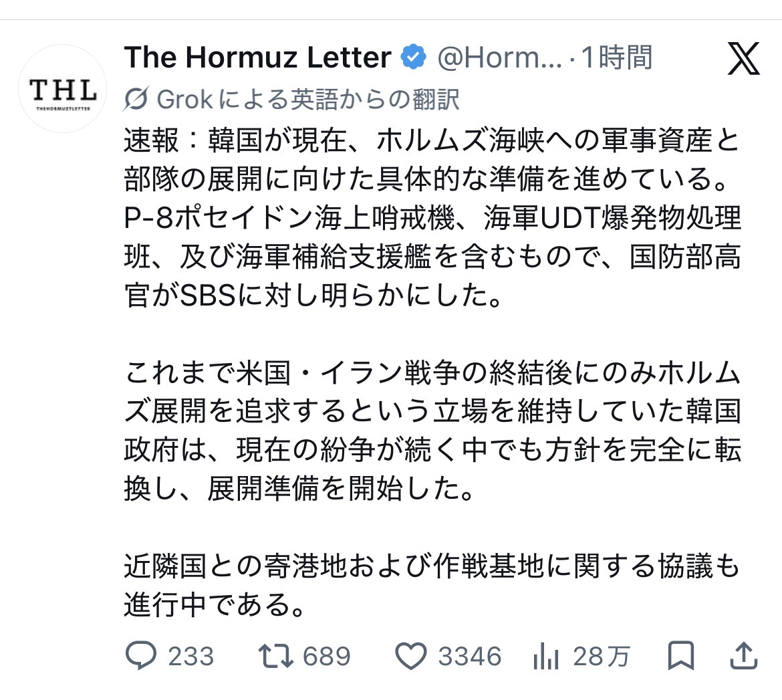Open the 28万 views count
The image size is (782, 700).
[602, 656]
